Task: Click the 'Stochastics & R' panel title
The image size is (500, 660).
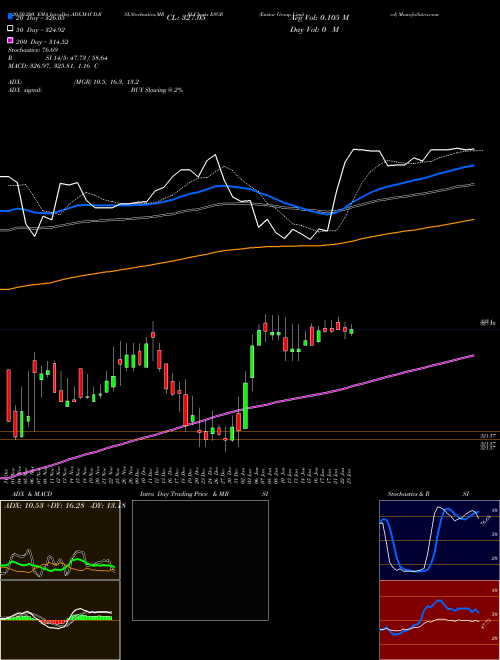Action: (408, 494)
